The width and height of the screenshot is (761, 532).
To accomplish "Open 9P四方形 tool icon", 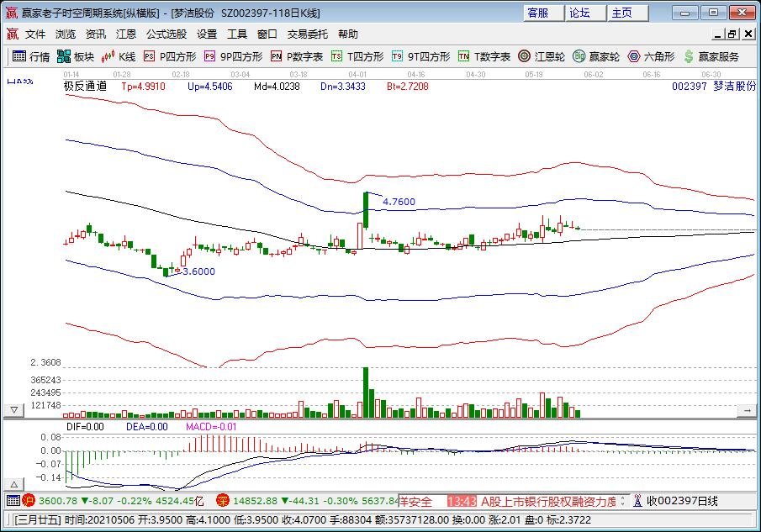I will (209, 57).
